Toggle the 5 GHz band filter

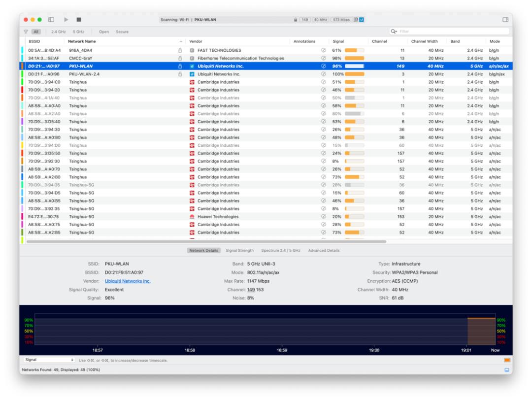tap(78, 32)
